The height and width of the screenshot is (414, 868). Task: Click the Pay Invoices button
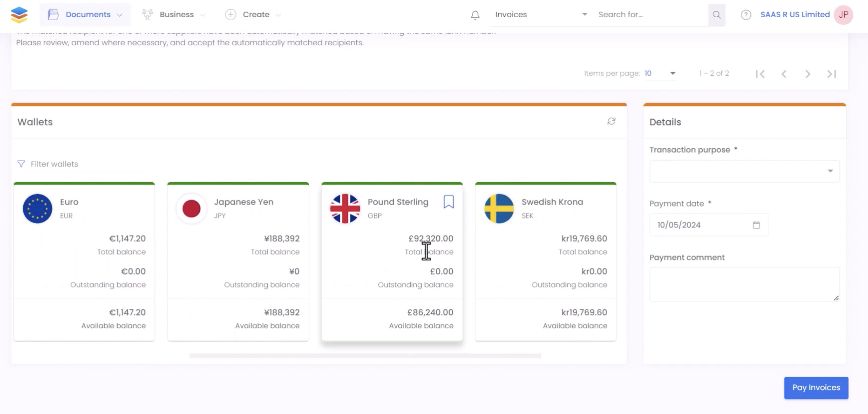tap(816, 388)
